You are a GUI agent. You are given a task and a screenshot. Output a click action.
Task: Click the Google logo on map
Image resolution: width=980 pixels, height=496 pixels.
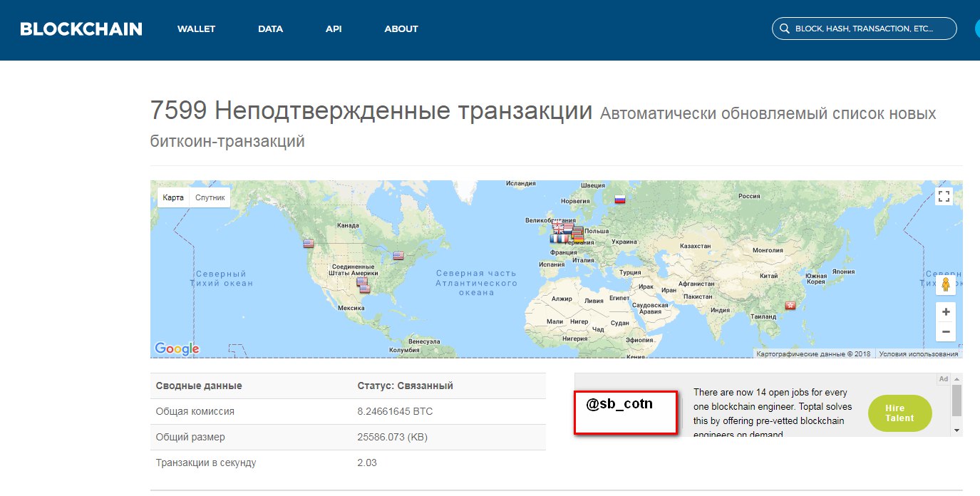[x=177, y=348]
